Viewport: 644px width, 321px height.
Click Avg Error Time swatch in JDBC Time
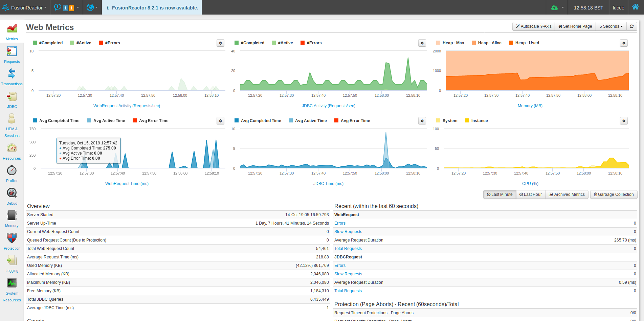pyautogui.click(x=336, y=120)
